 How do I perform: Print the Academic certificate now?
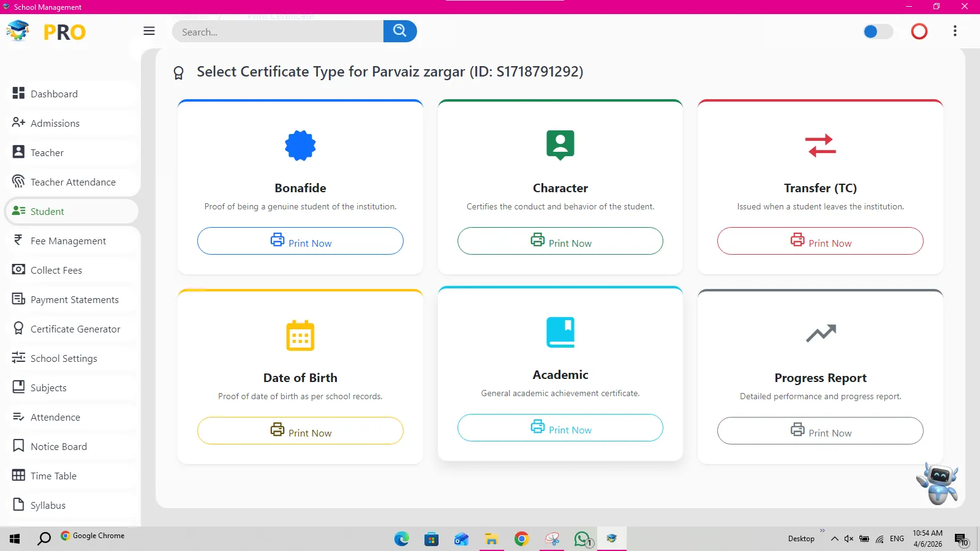tap(560, 428)
